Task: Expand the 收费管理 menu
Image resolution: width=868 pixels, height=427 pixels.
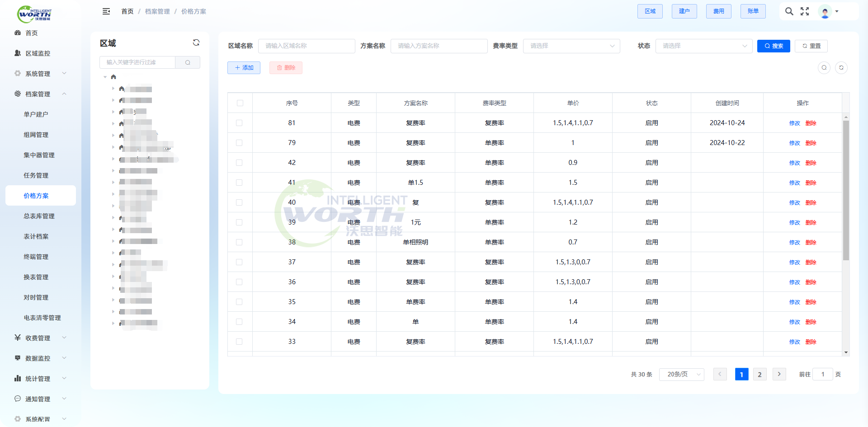Action: (64, 338)
